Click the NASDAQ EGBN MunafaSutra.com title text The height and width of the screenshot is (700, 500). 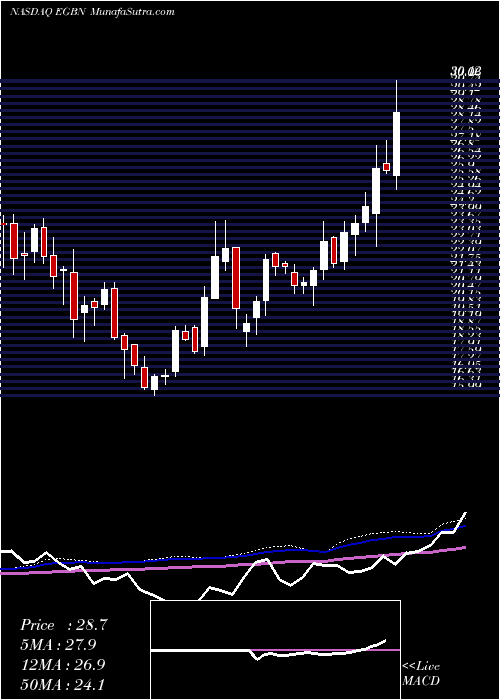point(92,12)
